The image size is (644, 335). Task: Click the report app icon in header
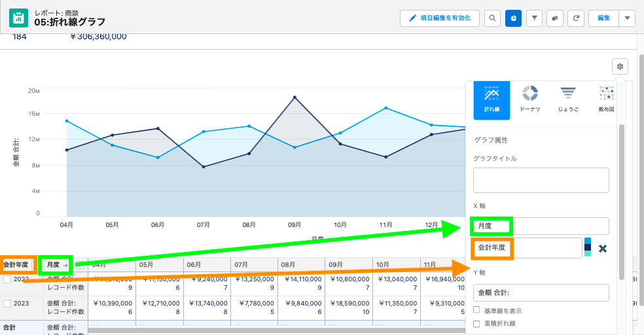[18, 18]
